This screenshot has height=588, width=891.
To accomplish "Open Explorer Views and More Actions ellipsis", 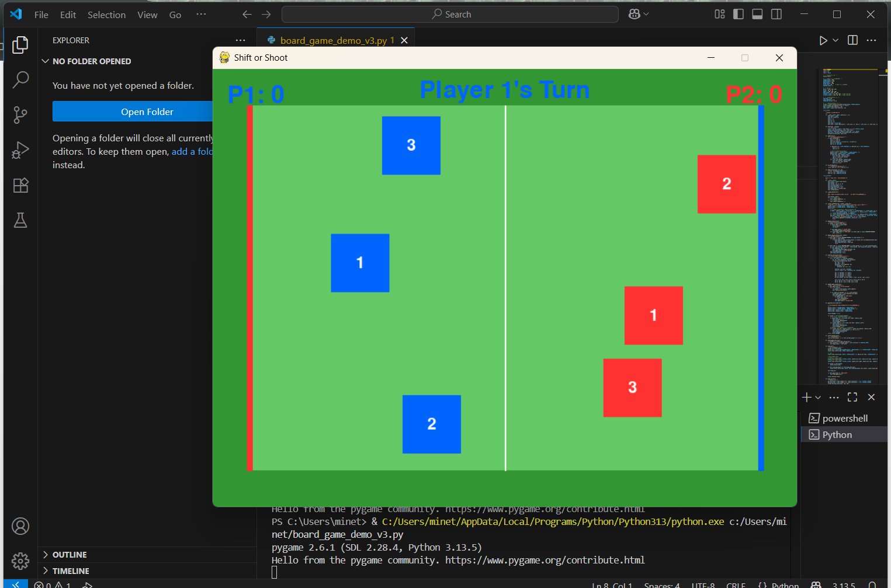I will (241, 40).
